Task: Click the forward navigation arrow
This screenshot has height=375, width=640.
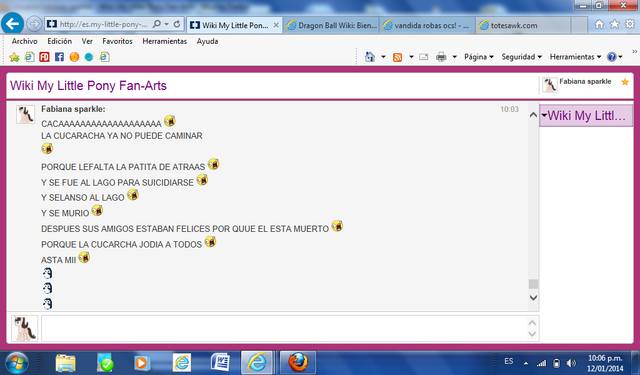Action: pyautogui.click(x=34, y=24)
